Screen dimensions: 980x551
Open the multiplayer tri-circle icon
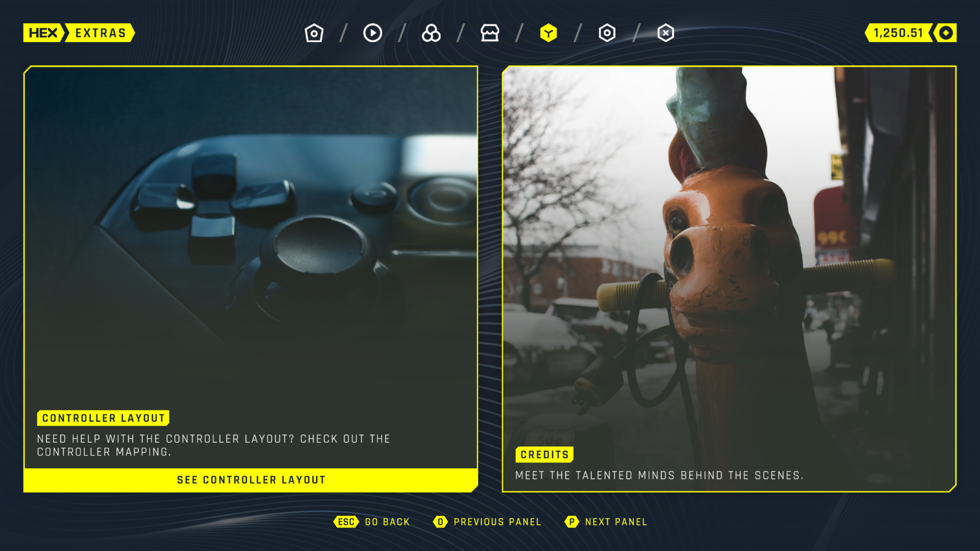(x=431, y=33)
